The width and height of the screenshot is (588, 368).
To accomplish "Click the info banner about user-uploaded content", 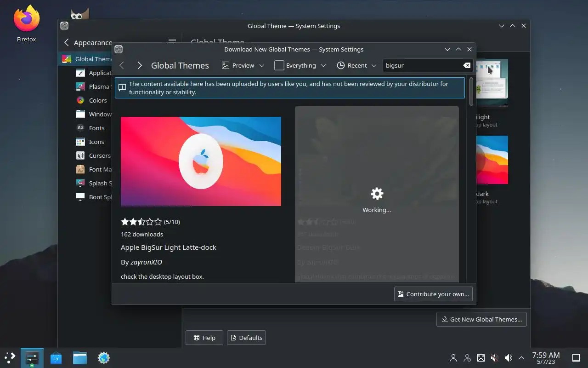I will [x=290, y=88].
